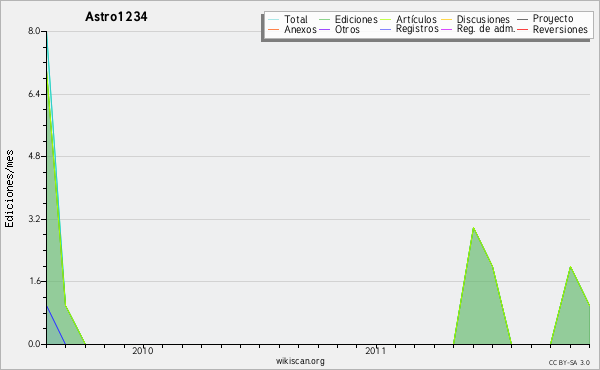Select the Ediciones legend entry
Screen dimensions: 600x370
(x=356, y=19)
